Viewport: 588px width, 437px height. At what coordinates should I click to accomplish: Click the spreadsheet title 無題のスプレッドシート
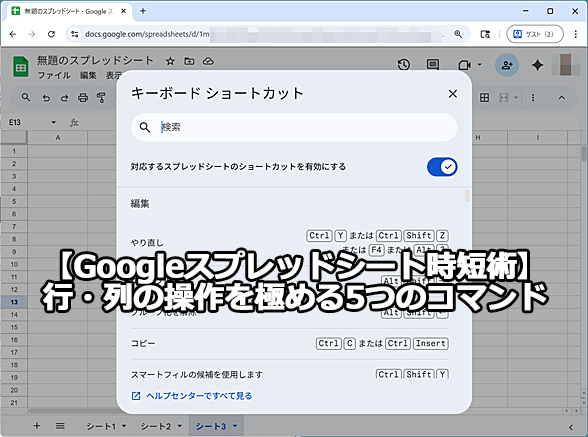pyautogui.click(x=95, y=60)
